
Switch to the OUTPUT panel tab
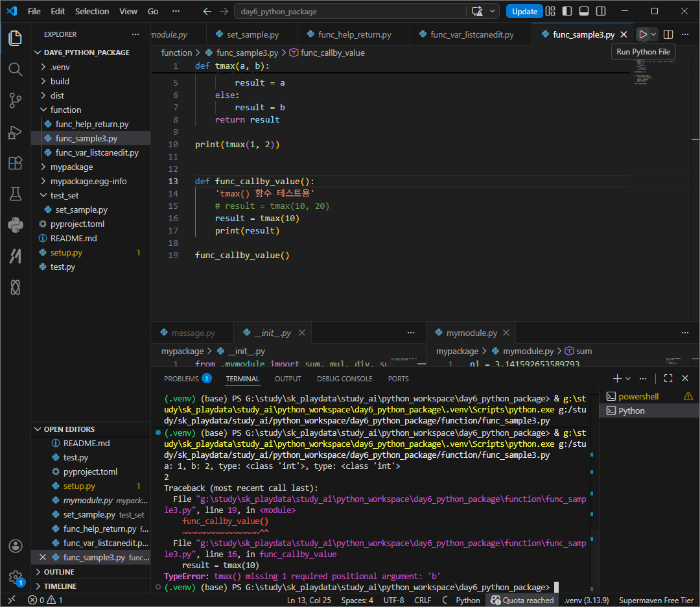(x=288, y=379)
